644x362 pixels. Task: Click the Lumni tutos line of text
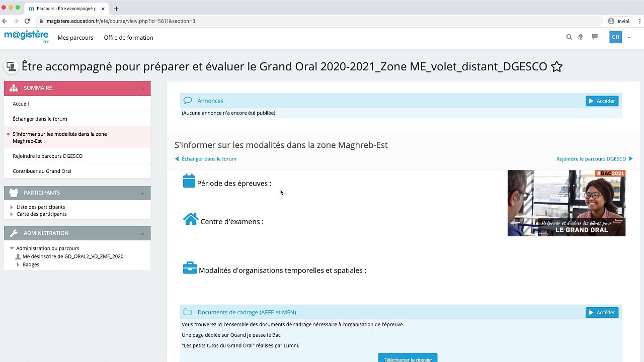pyautogui.click(x=240, y=345)
